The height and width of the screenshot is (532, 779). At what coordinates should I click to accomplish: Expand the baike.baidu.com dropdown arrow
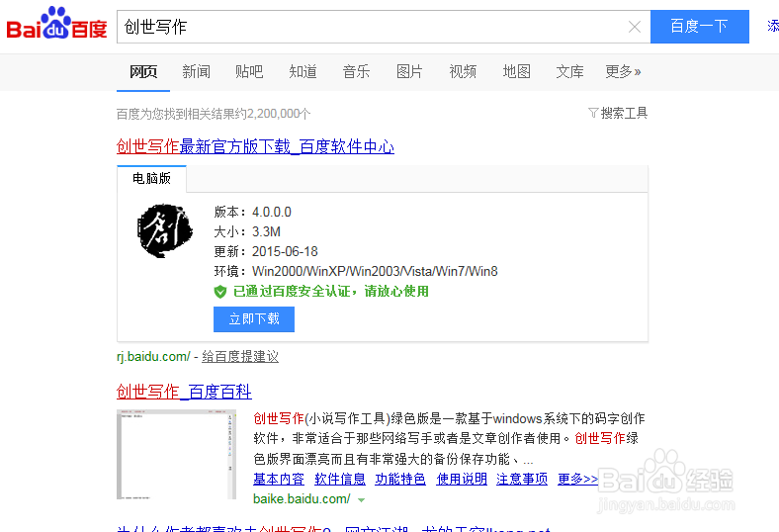tap(362, 500)
